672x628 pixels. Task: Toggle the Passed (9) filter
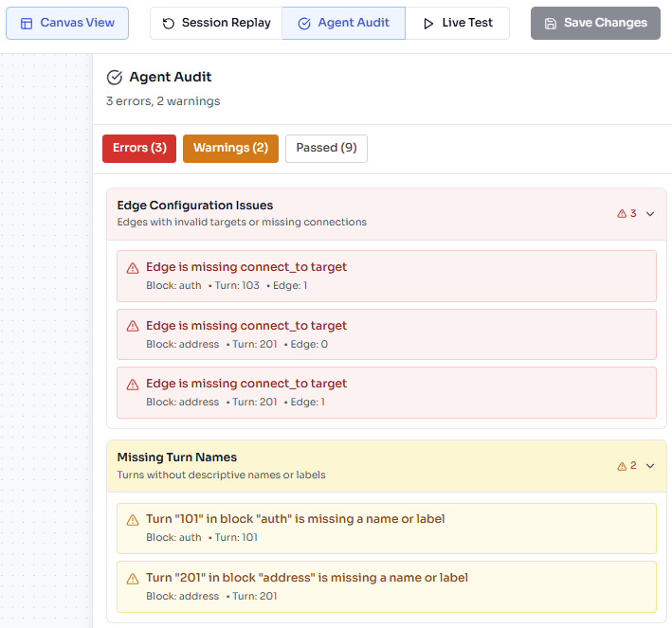[326, 148]
